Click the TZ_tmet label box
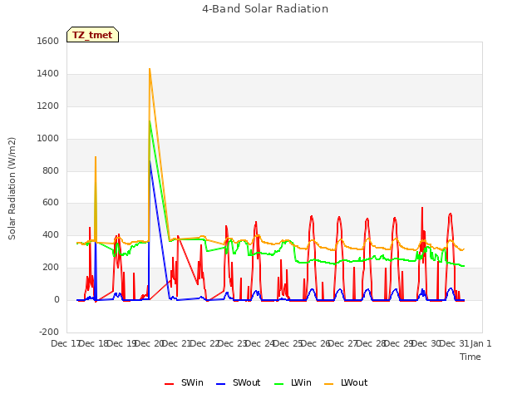The image size is (532, 399). click(92, 35)
